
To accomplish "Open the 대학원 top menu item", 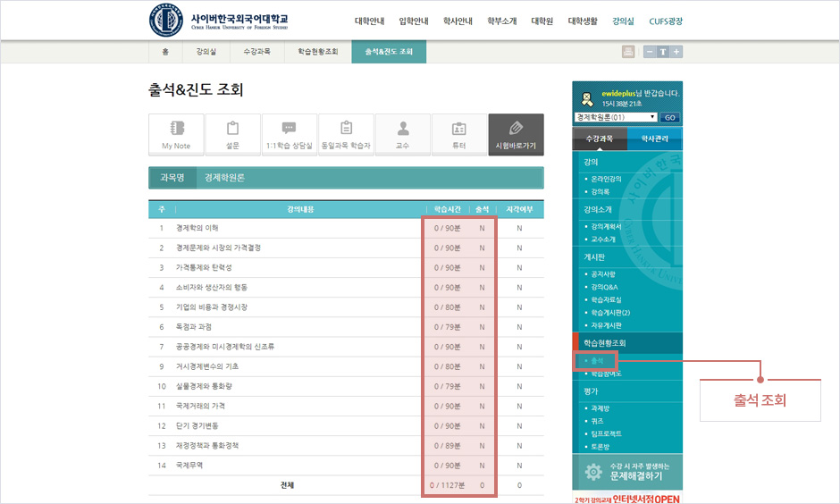I will coord(542,21).
